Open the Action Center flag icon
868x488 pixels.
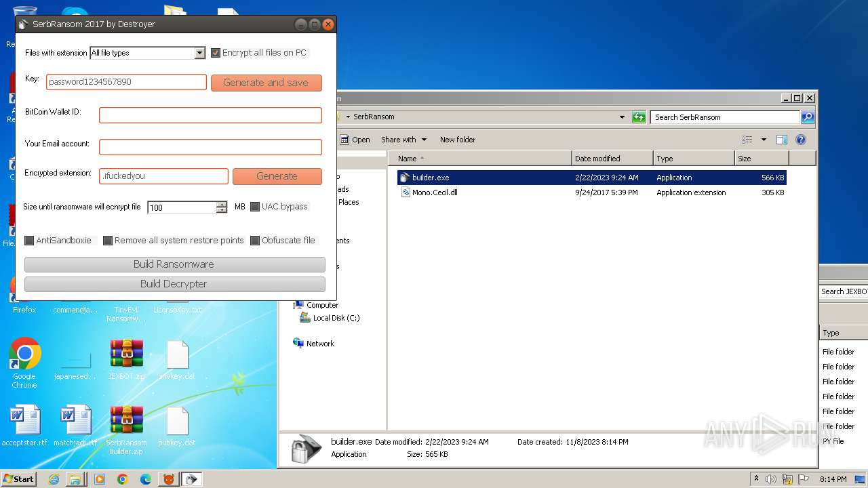pyautogui.click(x=804, y=479)
